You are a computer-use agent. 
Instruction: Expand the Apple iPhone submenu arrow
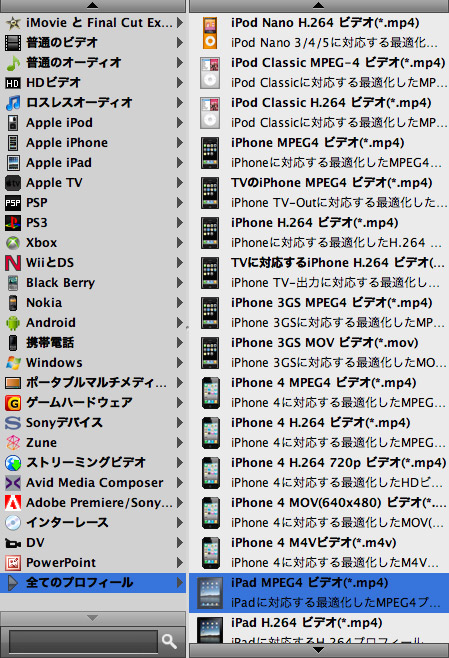point(180,143)
